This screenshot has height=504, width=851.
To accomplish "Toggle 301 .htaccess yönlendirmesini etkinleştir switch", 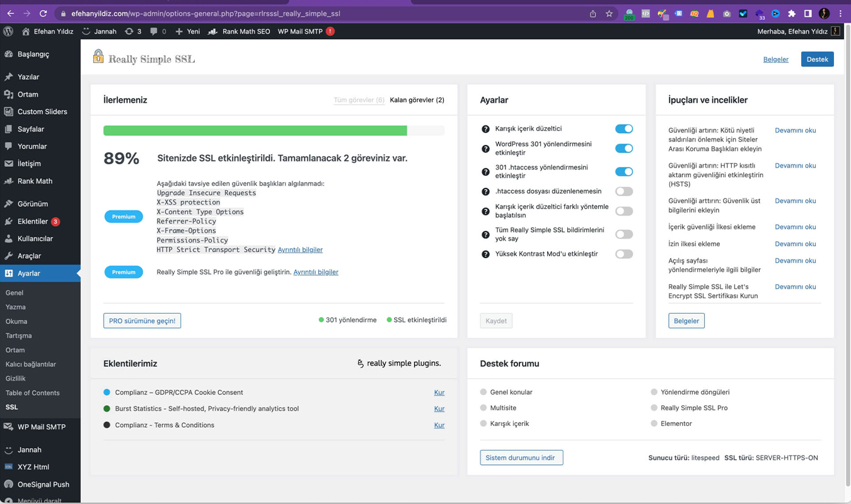I will coord(624,171).
